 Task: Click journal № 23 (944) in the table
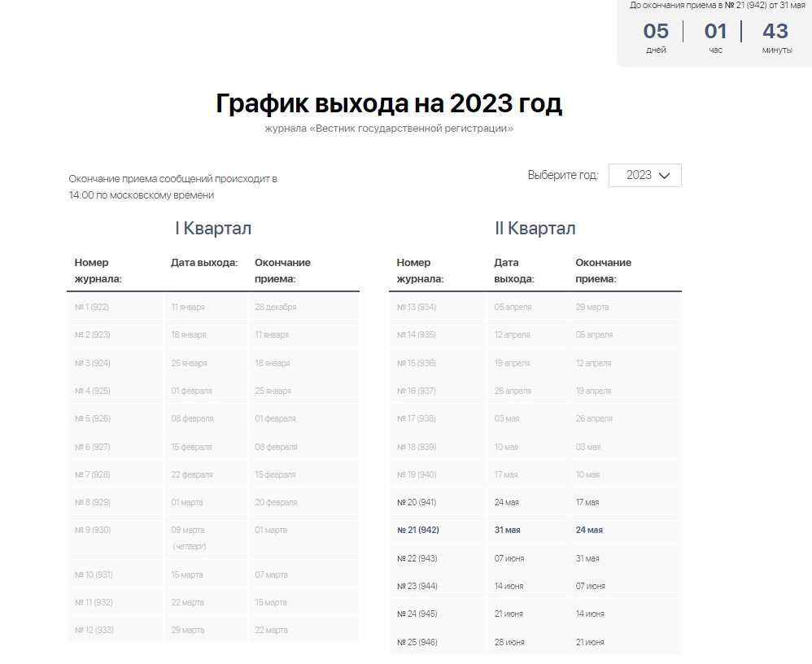pyautogui.click(x=417, y=586)
